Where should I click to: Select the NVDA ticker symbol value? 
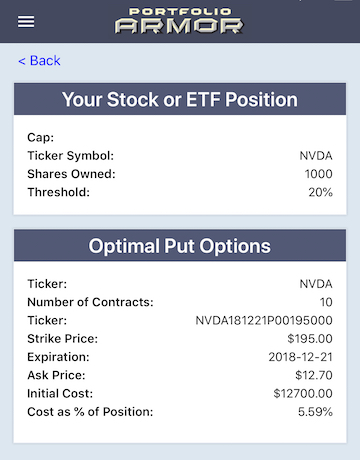pos(316,156)
